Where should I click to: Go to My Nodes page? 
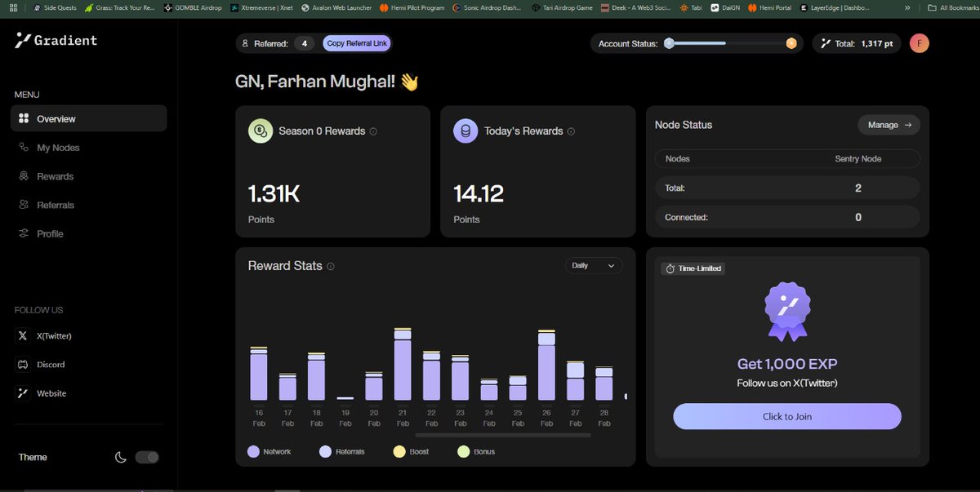click(58, 148)
